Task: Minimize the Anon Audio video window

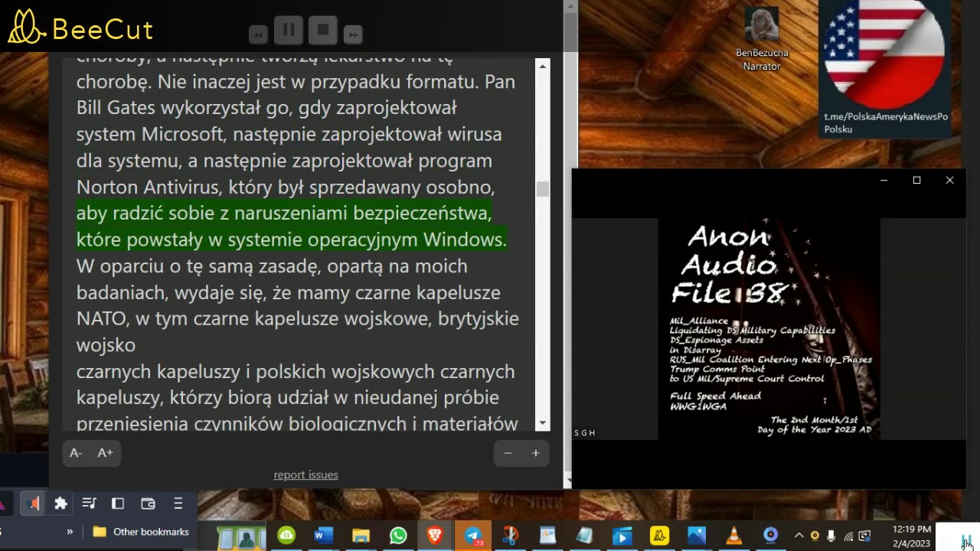Action: 884,181
